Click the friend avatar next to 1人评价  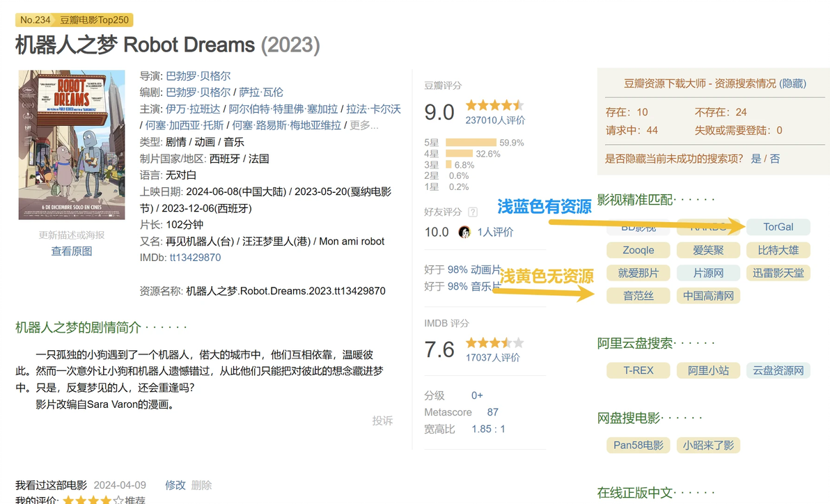[464, 232]
